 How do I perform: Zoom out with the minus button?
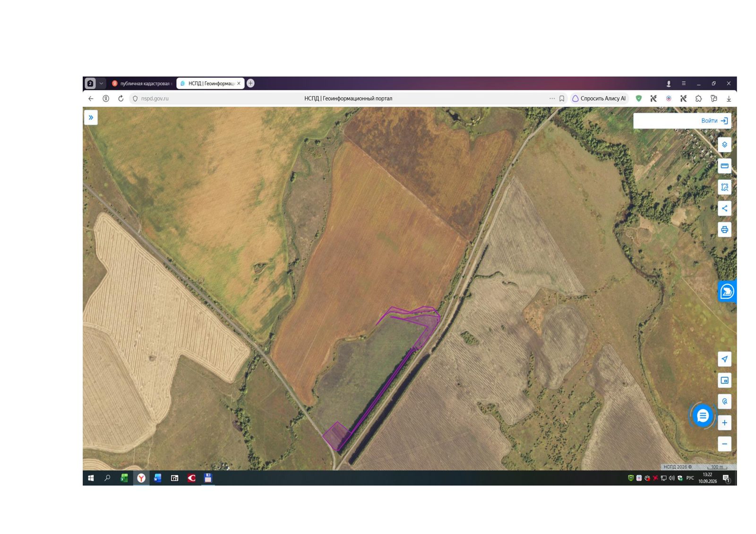point(724,444)
